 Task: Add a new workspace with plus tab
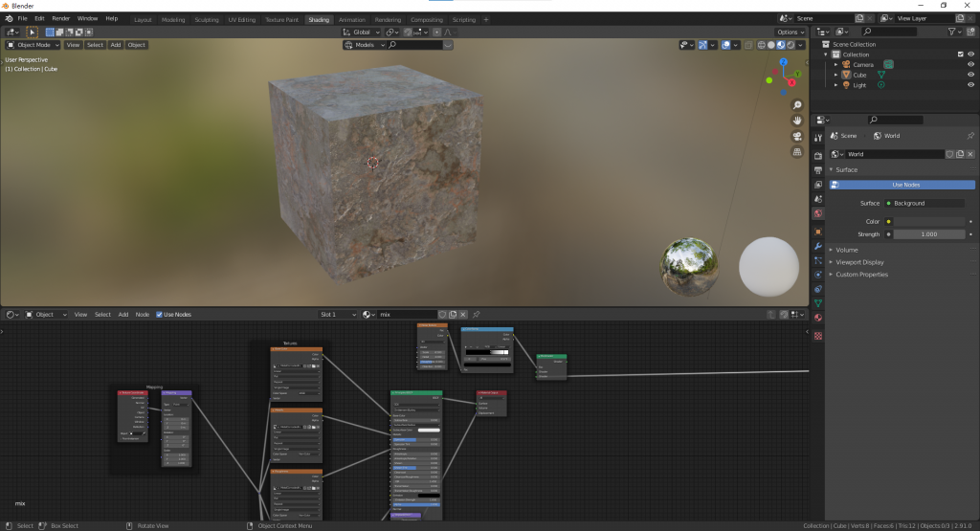[x=486, y=19]
